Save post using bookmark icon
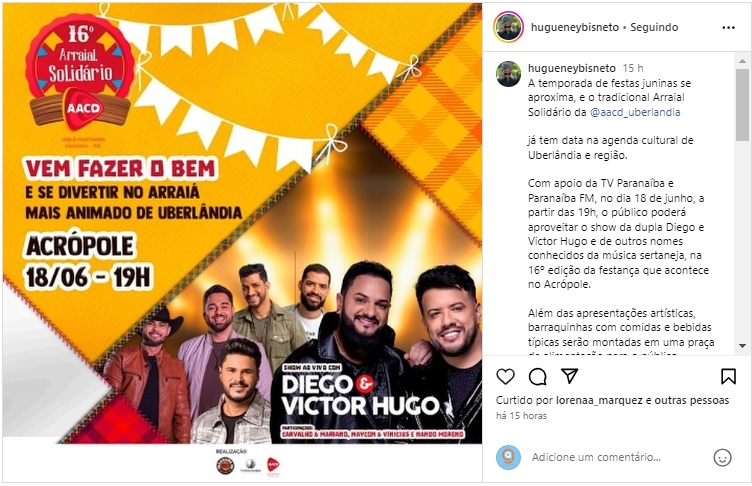Image resolution: width=752 pixels, height=486 pixels. click(x=728, y=377)
